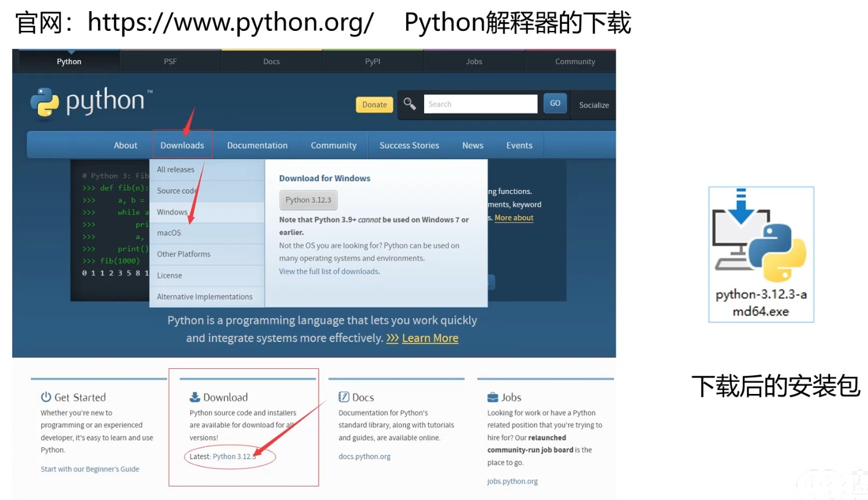Click the Donate button

coord(375,104)
